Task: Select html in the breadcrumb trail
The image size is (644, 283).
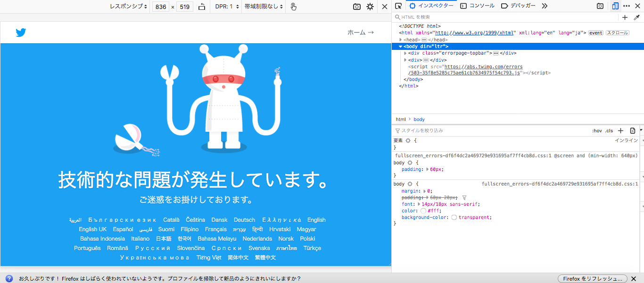Action: coord(401,120)
